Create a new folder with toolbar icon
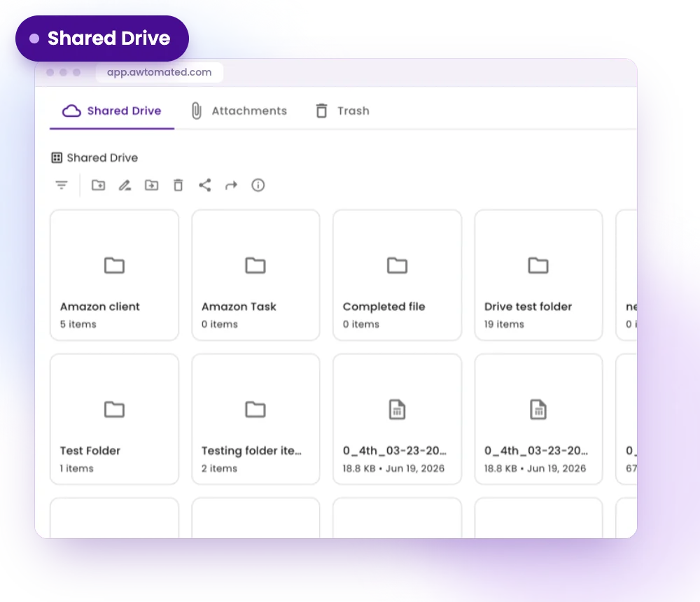Image resolution: width=700 pixels, height=602 pixels. tap(98, 185)
